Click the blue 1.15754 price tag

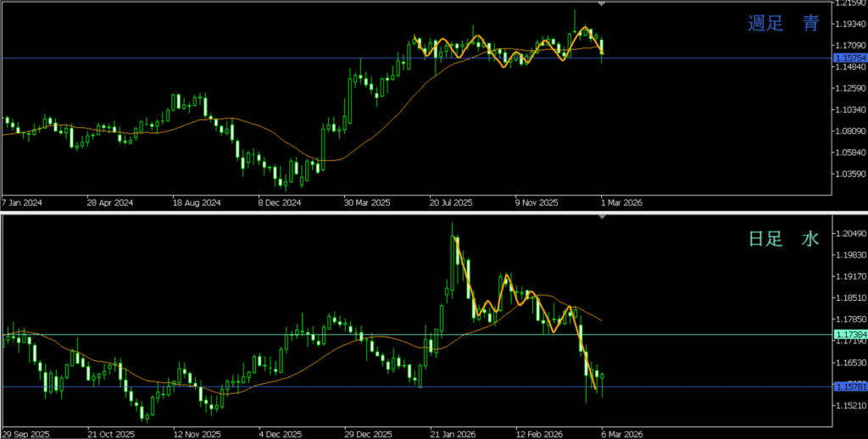coord(849,58)
